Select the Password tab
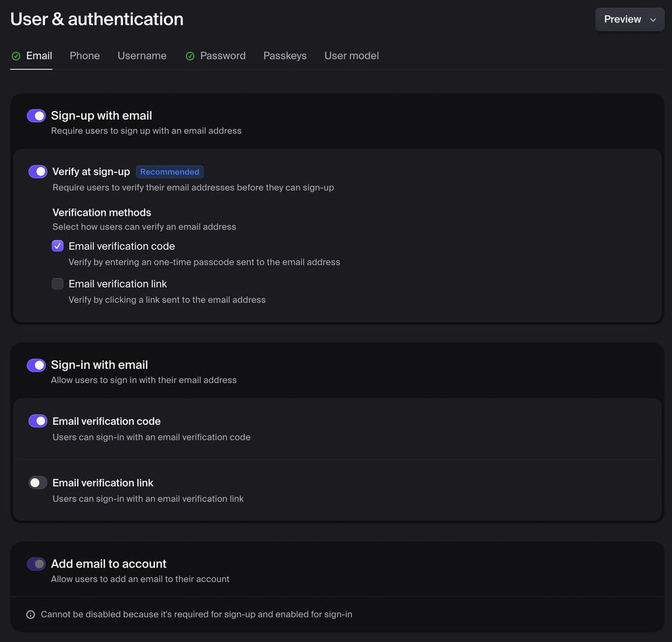Screen dimensions: 672x642 pyautogui.click(x=223, y=55)
